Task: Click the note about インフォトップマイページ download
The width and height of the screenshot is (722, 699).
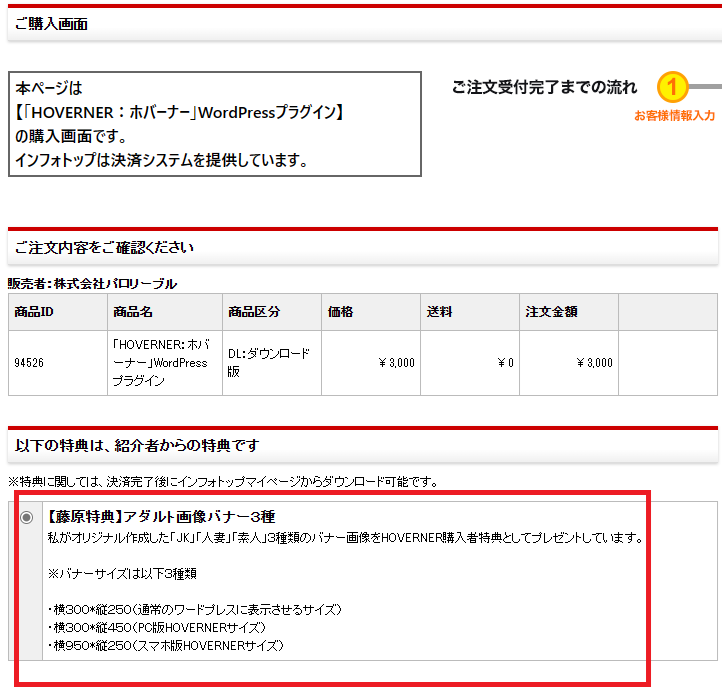Action: pos(223,482)
